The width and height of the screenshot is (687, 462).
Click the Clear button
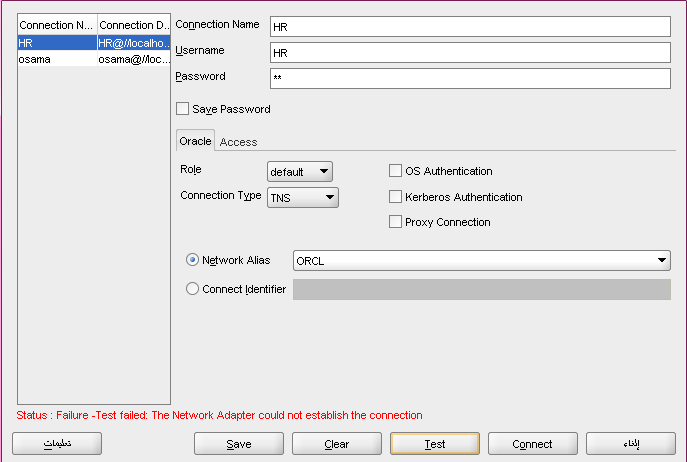click(336, 444)
